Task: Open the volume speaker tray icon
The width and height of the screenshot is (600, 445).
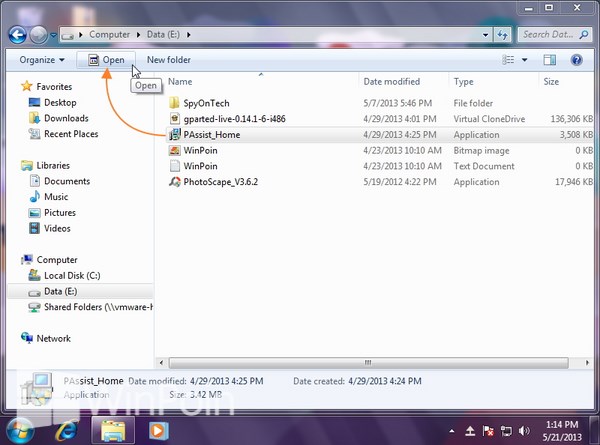Action: [x=524, y=431]
